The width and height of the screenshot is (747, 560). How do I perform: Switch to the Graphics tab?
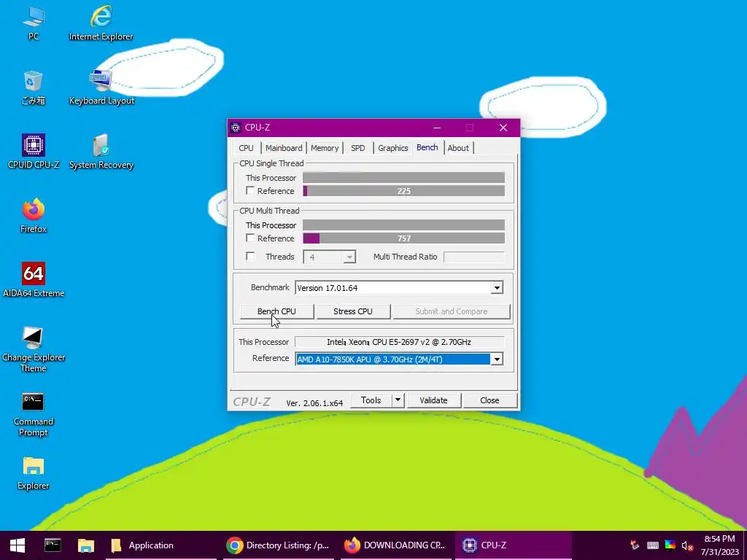click(x=393, y=148)
